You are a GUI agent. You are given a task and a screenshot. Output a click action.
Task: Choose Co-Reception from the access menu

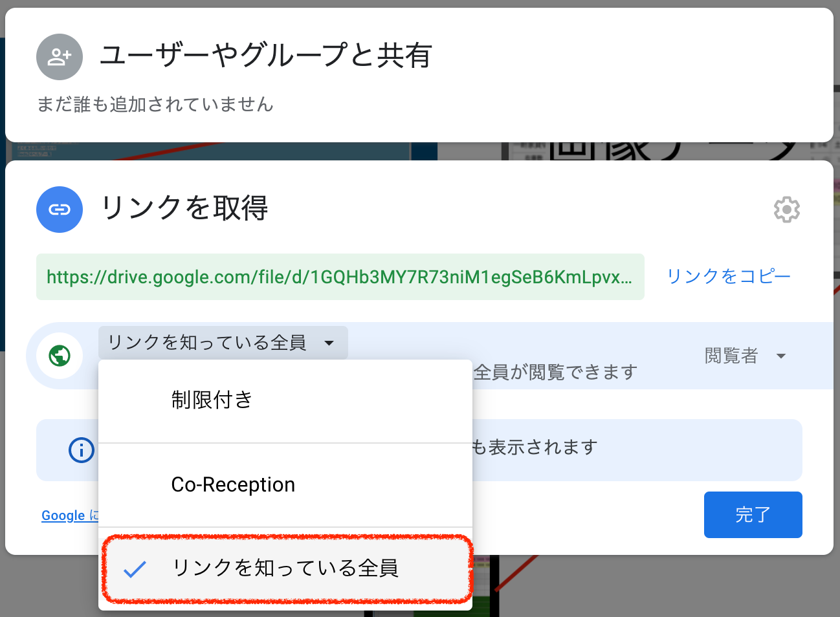233,484
